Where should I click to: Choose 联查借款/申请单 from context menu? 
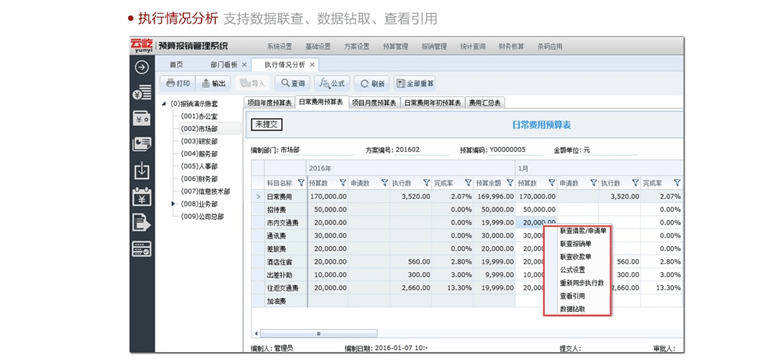point(583,230)
